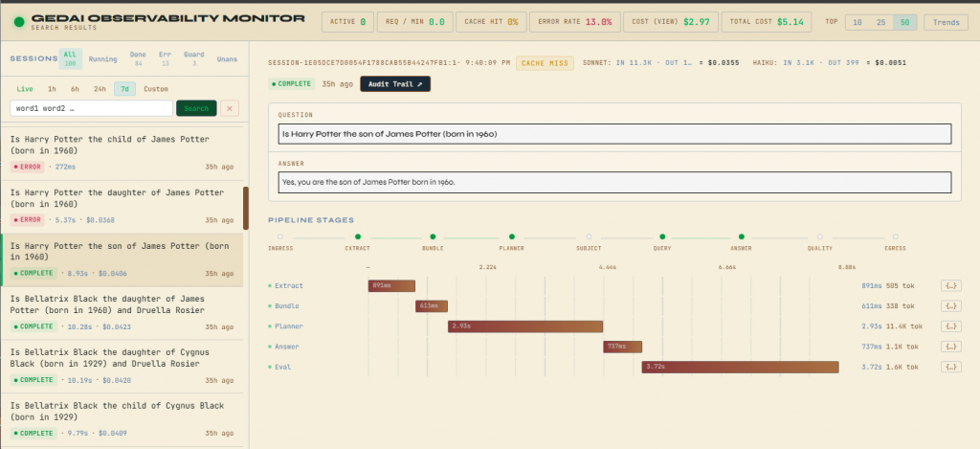The width and height of the screenshot is (980, 449).
Task: Click the Extract row label in timeline
Action: 289,286
